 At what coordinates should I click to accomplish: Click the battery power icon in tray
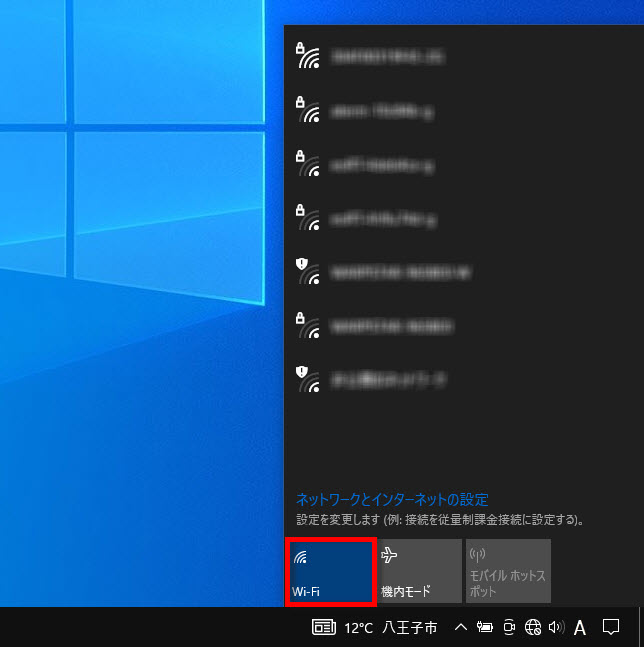pos(485,628)
